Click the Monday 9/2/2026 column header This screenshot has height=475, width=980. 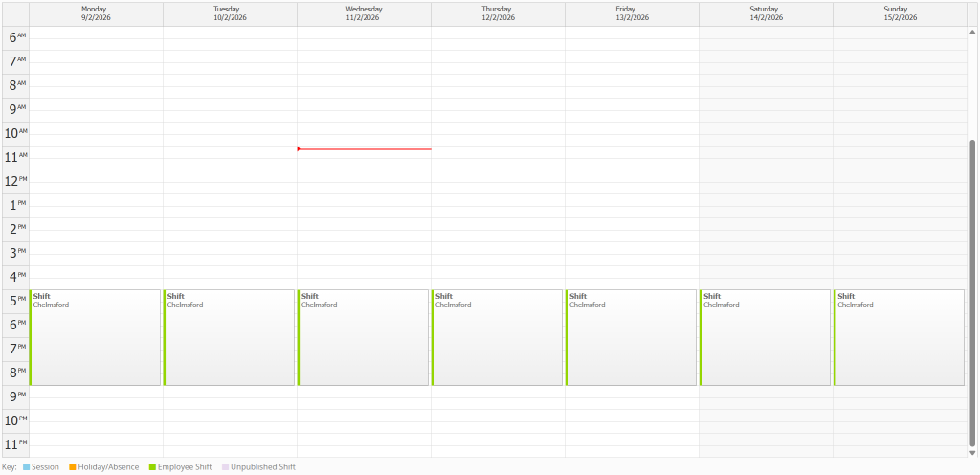pyautogui.click(x=96, y=13)
